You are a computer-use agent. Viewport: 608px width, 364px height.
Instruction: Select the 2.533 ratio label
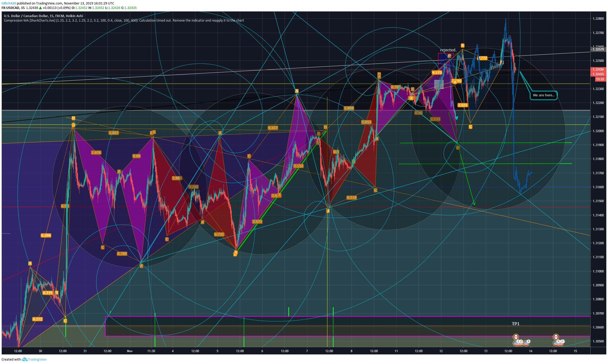coord(435,119)
